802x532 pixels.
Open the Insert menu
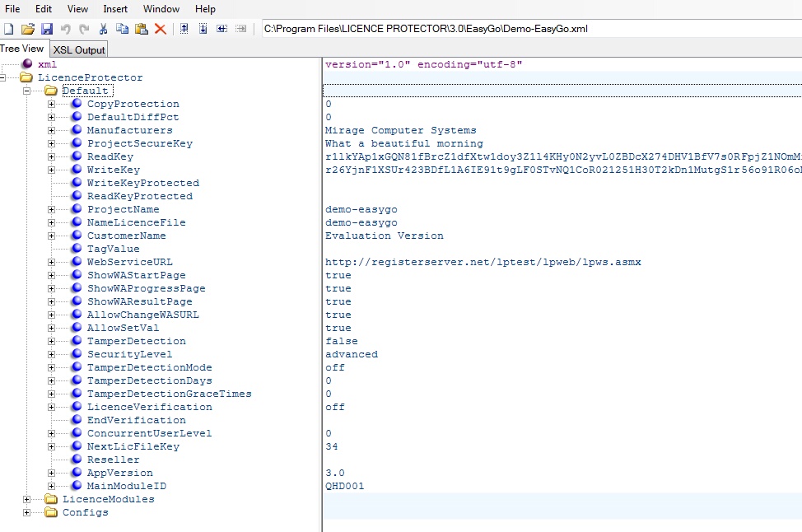click(115, 9)
